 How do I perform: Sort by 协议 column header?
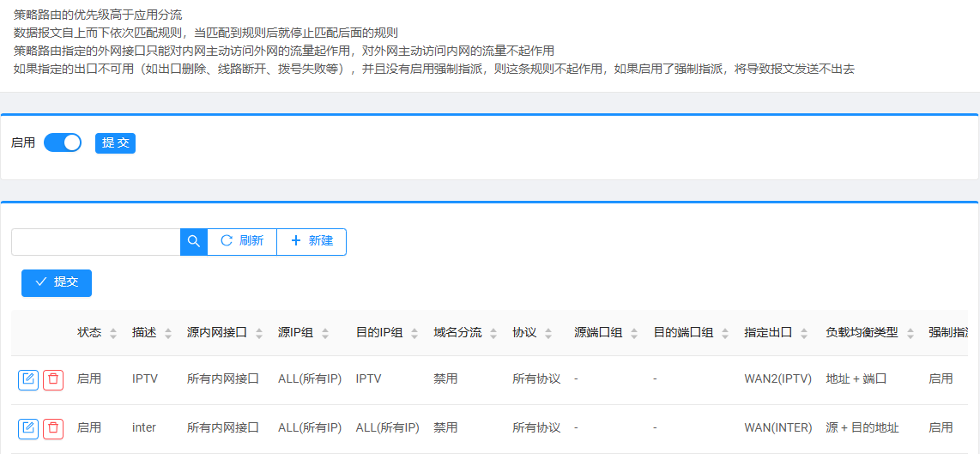click(x=533, y=333)
